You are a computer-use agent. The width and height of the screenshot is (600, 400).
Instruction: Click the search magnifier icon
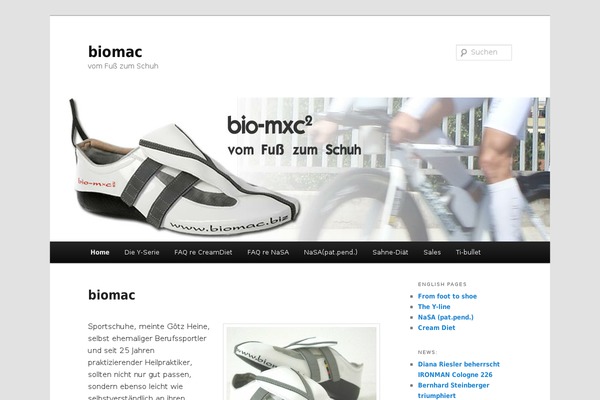[x=464, y=52]
